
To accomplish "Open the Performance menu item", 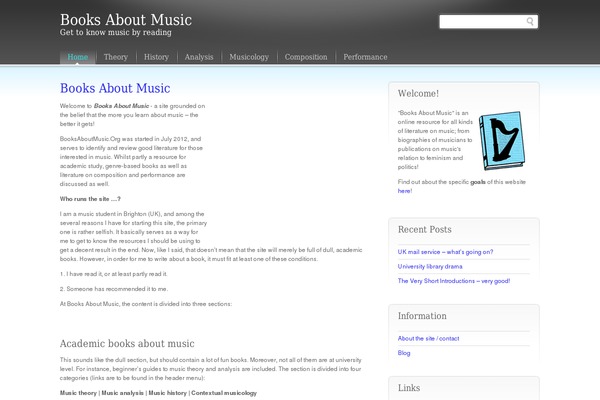I will click(365, 57).
